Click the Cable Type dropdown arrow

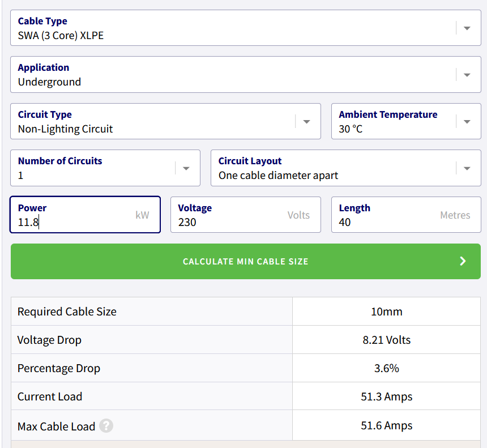click(467, 28)
